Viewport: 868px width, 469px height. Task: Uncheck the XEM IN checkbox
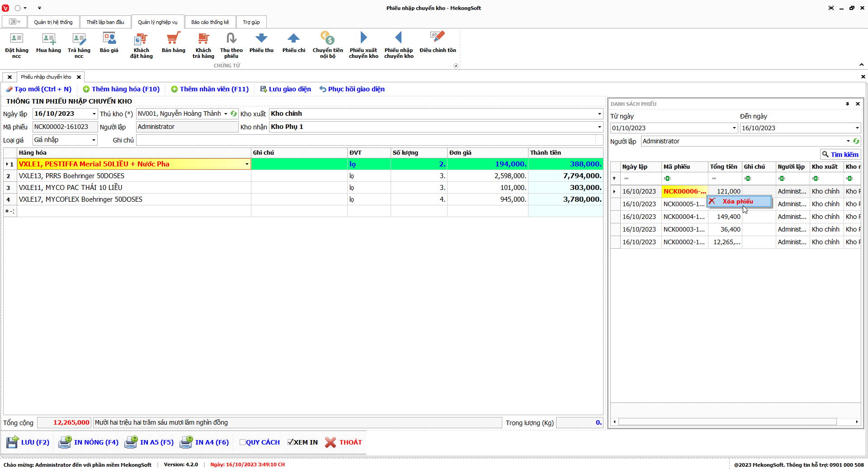tap(291, 442)
